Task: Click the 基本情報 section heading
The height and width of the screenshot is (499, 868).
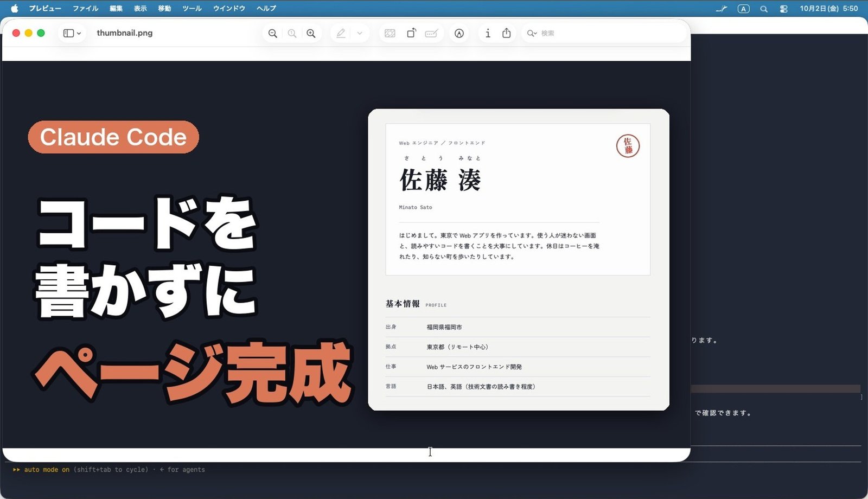Action: (x=403, y=304)
